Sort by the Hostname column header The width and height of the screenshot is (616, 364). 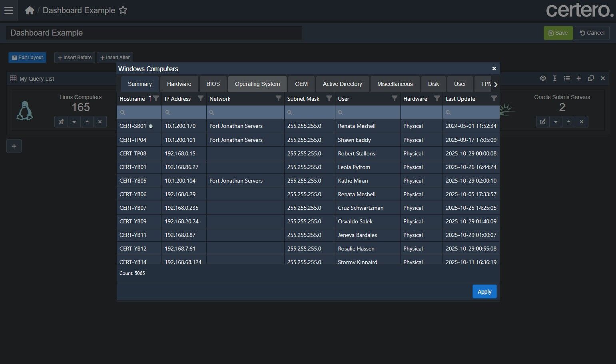pos(132,99)
